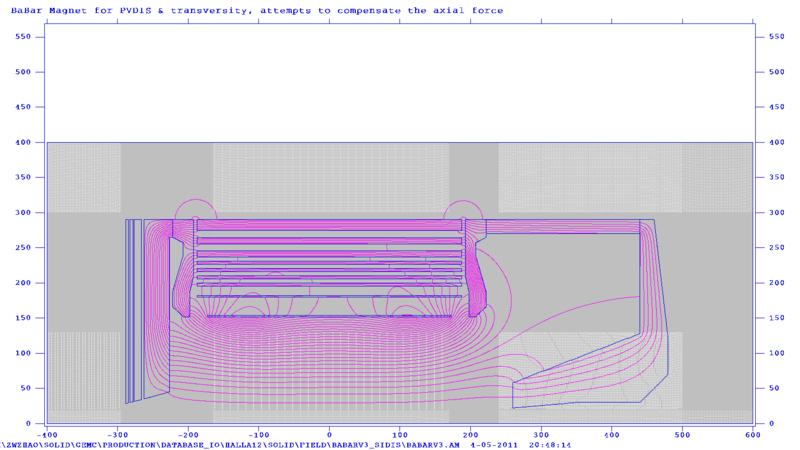This screenshot has height=450, width=800.
Task: Click the "300" label on the x-axis
Action: tap(541, 435)
